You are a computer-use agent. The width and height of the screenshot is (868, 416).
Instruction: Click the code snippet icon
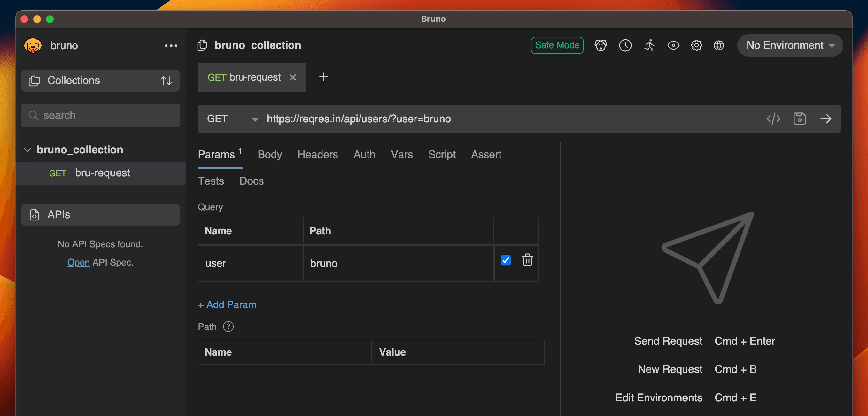[773, 119]
